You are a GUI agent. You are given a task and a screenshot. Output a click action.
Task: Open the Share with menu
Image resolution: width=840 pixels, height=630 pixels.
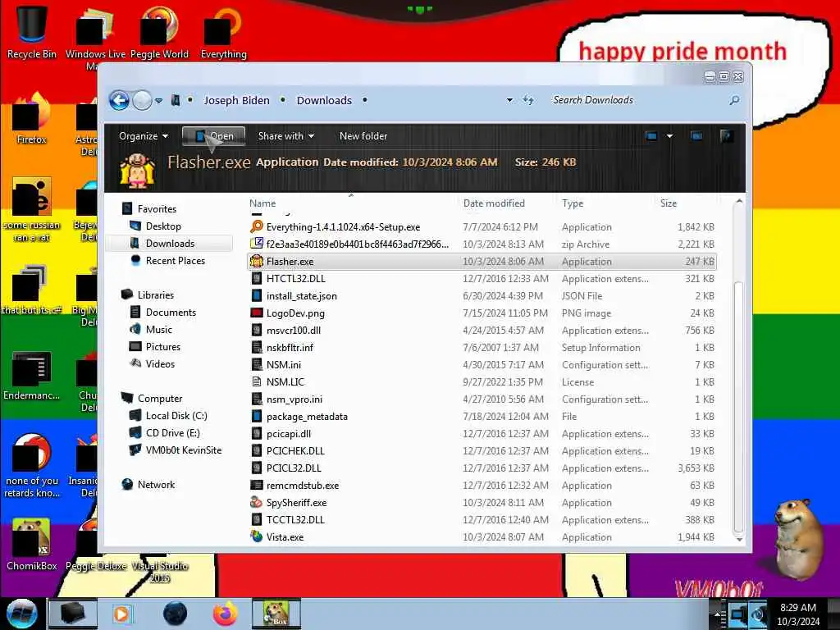pyautogui.click(x=285, y=136)
